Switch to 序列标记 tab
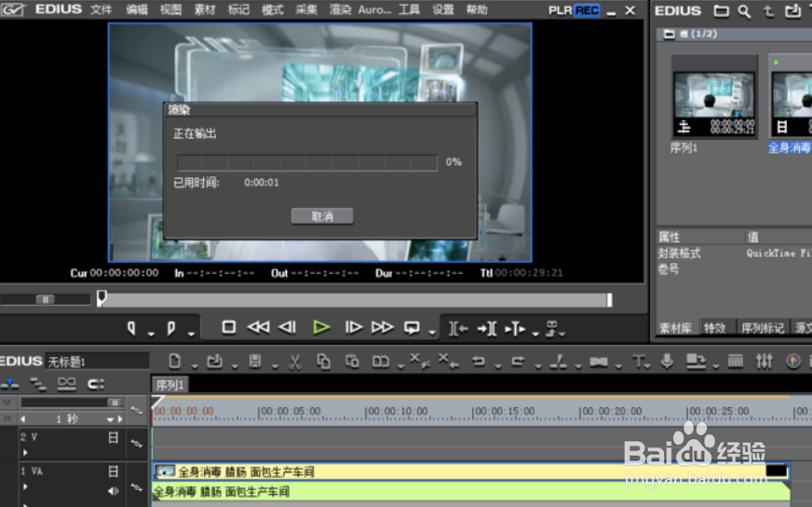 point(763,328)
